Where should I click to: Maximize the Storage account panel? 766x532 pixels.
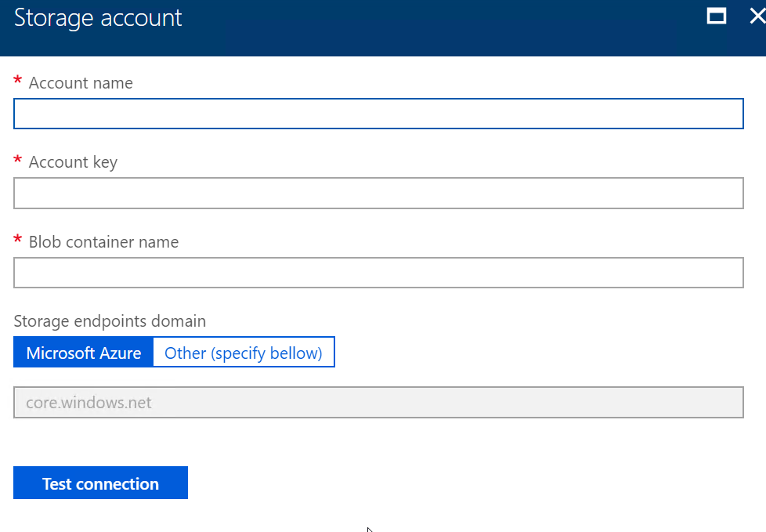pos(716,16)
